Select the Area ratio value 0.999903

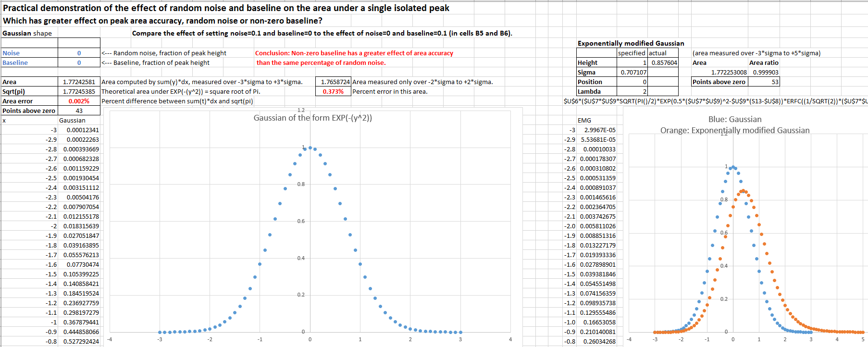coord(765,72)
